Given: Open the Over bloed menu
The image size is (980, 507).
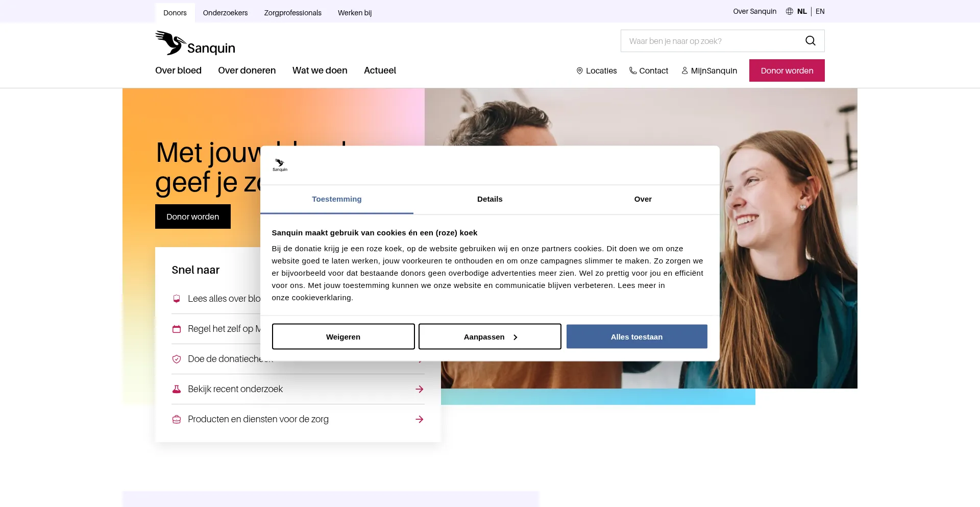Looking at the screenshot, I should click(x=178, y=70).
